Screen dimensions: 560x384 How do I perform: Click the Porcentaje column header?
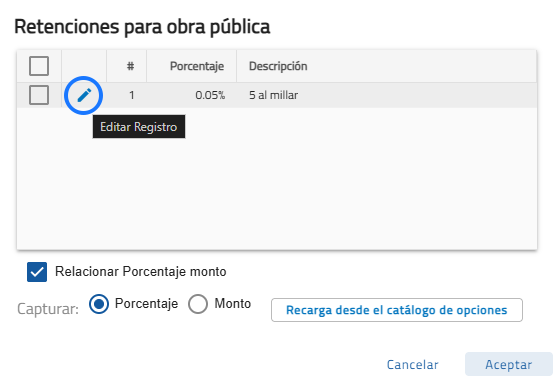pyautogui.click(x=191, y=66)
